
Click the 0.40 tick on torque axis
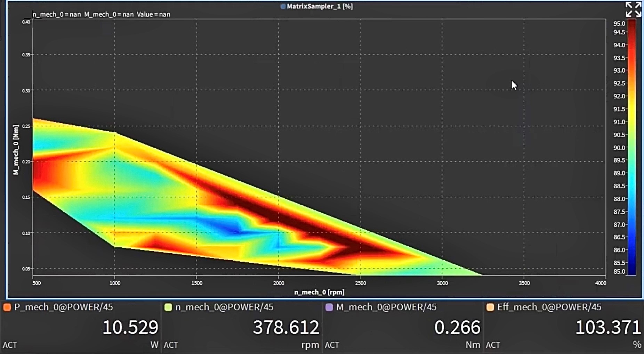click(26, 22)
